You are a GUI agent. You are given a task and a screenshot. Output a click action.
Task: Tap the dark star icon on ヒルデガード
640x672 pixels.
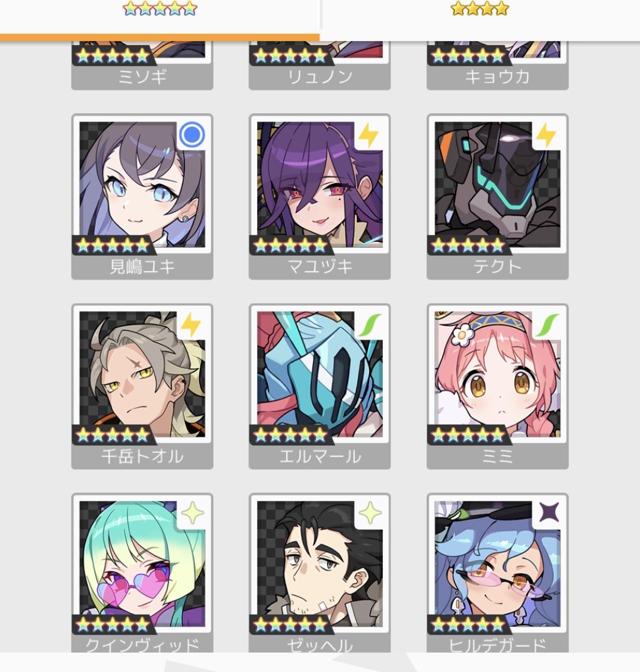click(x=548, y=514)
